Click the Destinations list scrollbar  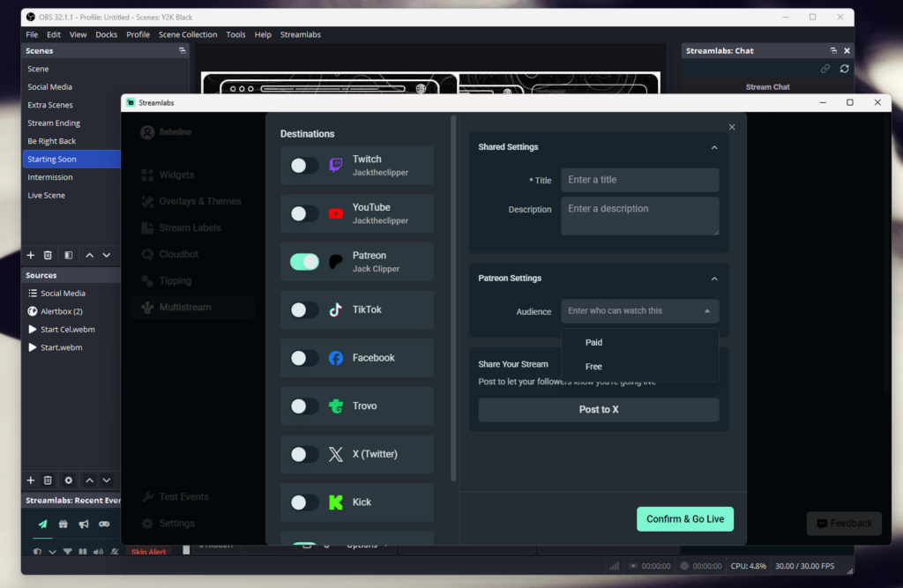tap(454, 298)
